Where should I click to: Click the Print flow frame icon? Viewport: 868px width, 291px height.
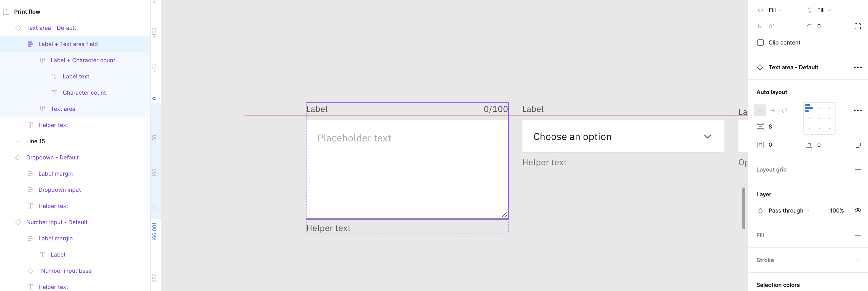[x=6, y=11]
